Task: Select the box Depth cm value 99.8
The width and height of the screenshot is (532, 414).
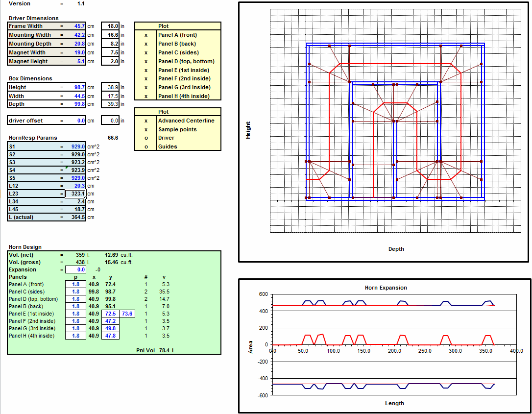Action: (x=75, y=104)
